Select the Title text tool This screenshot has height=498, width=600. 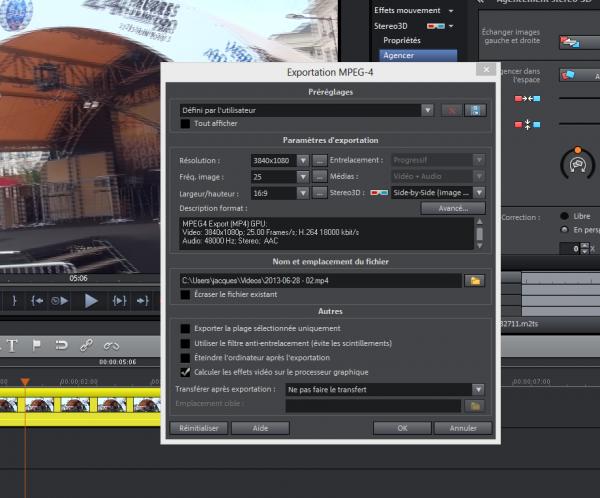[x=13, y=345]
